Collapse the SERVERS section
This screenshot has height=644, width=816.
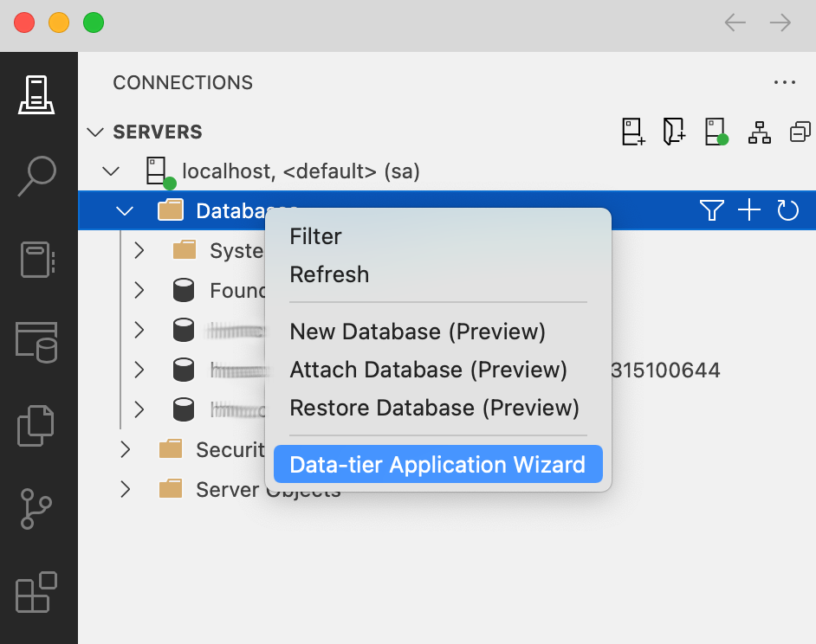pyautogui.click(x=94, y=132)
